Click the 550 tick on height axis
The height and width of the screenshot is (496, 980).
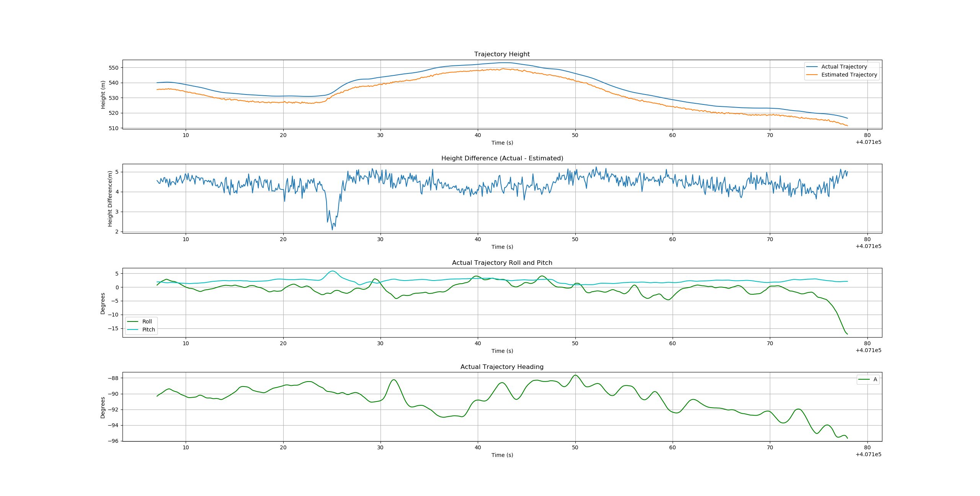tap(114, 68)
